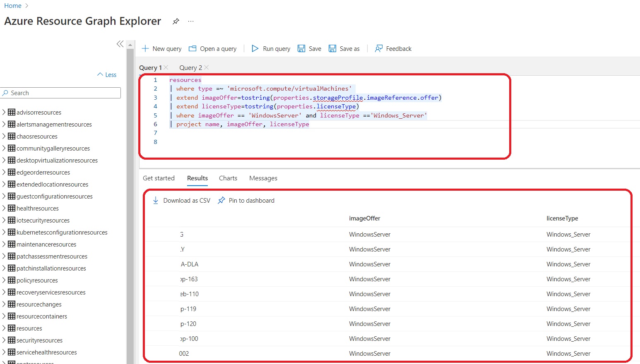Expand the policyresources table node
This screenshot has width=640, height=364.
tap(4, 280)
